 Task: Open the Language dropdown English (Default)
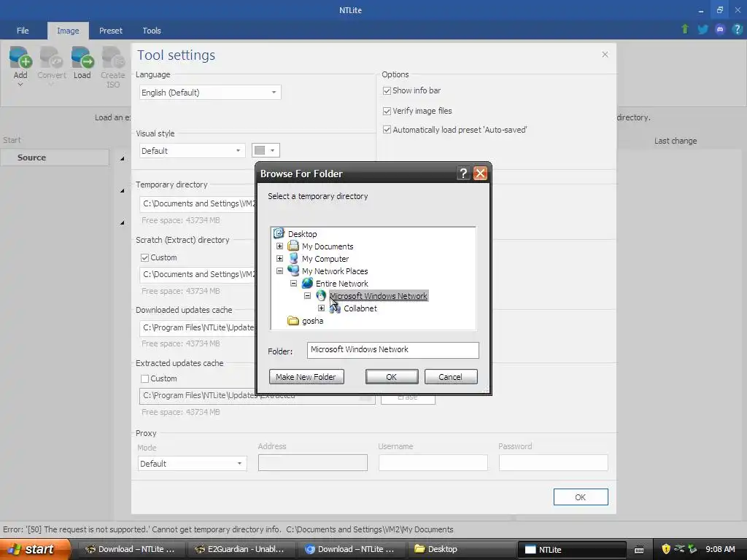click(210, 93)
